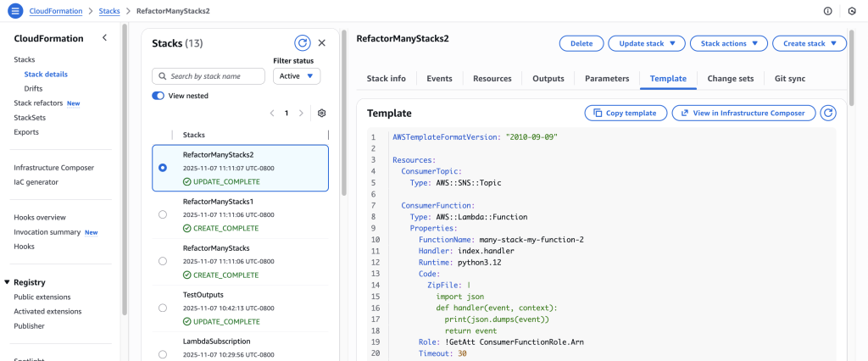Click the AWSTemplateFormatVersion code line
Image resolution: width=868 pixels, height=361 pixels.
(x=475, y=136)
